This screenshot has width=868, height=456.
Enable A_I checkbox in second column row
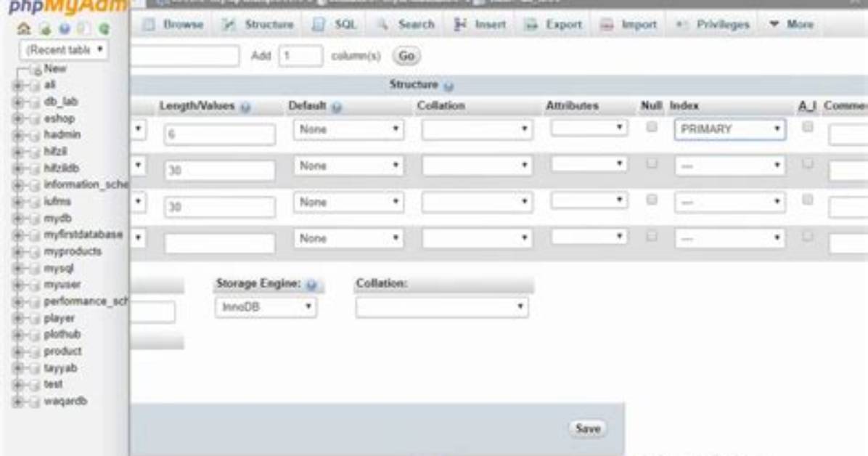[x=808, y=163]
